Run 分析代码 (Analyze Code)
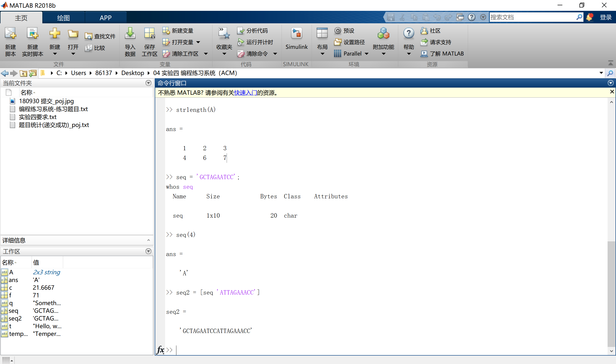The image size is (616, 364). [x=255, y=31]
